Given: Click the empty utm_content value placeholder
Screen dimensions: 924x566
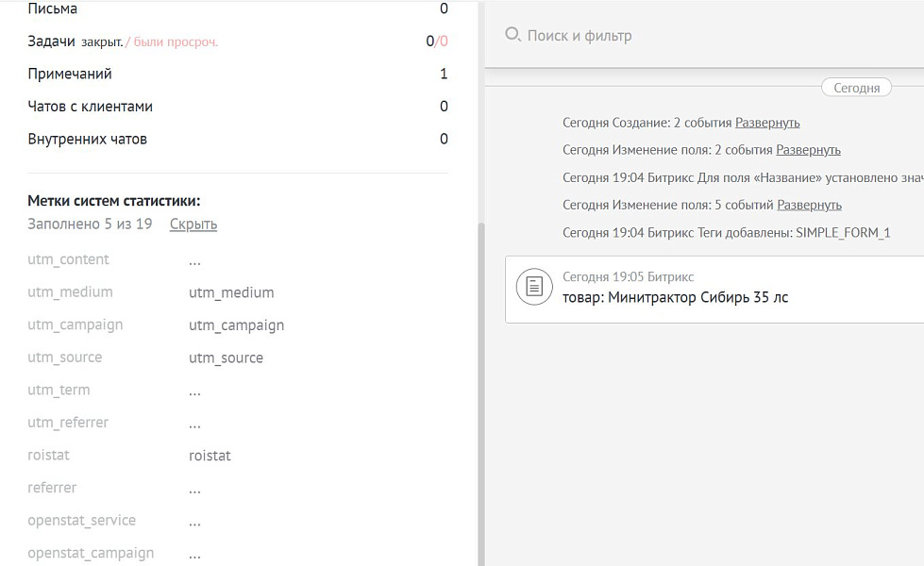Looking at the screenshot, I should pos(194,260).
